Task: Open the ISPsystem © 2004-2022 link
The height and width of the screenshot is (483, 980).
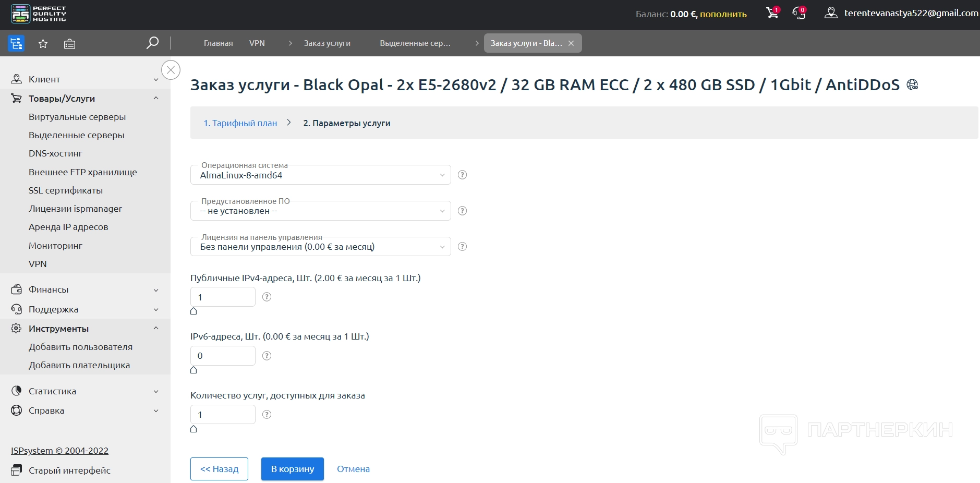Action: (x=59, y=451)
